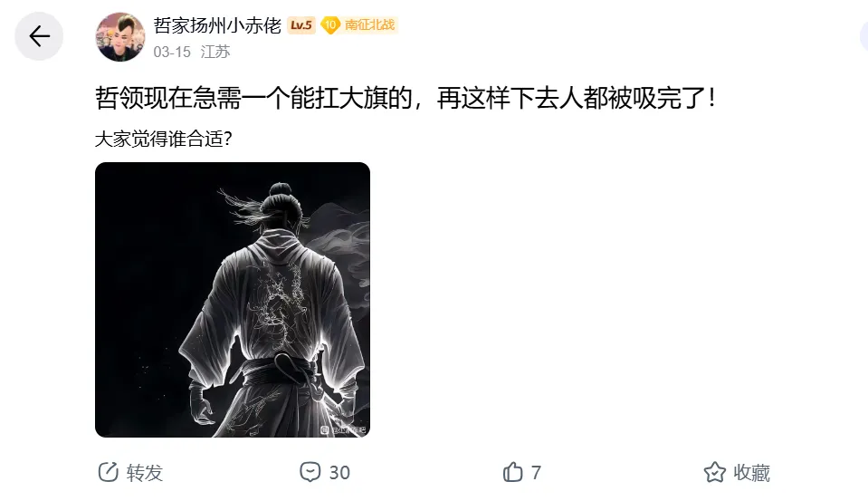Like the post with thumbs-up icon
The image size is (868, 501).
click(x=512, y=472)
